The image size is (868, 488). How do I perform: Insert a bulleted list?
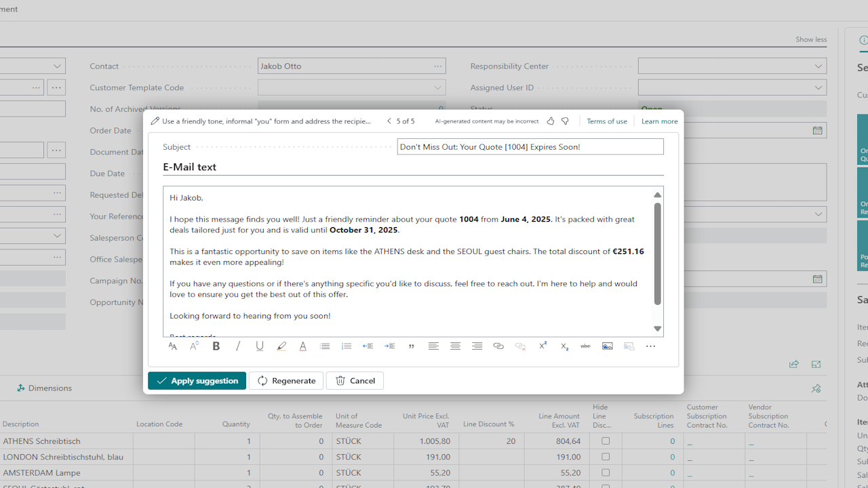click(325, 346)
